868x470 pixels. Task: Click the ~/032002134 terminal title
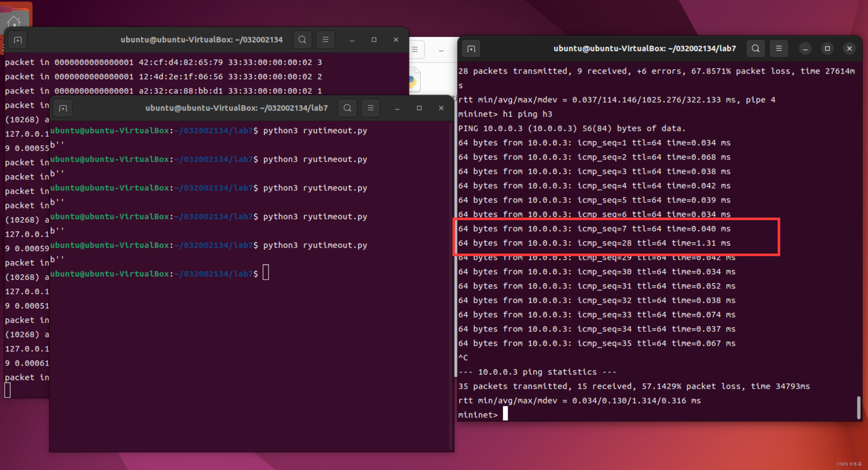202,40
